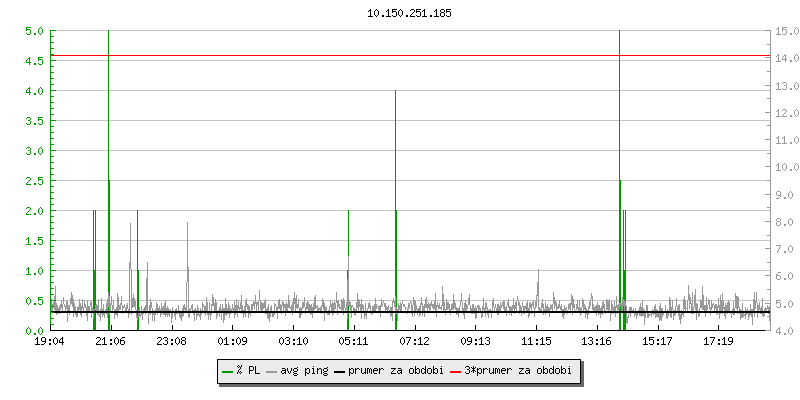This screenshot has height=400, width=800.
Task: Select the 11:15 time axis label
Action: [536, 342]
